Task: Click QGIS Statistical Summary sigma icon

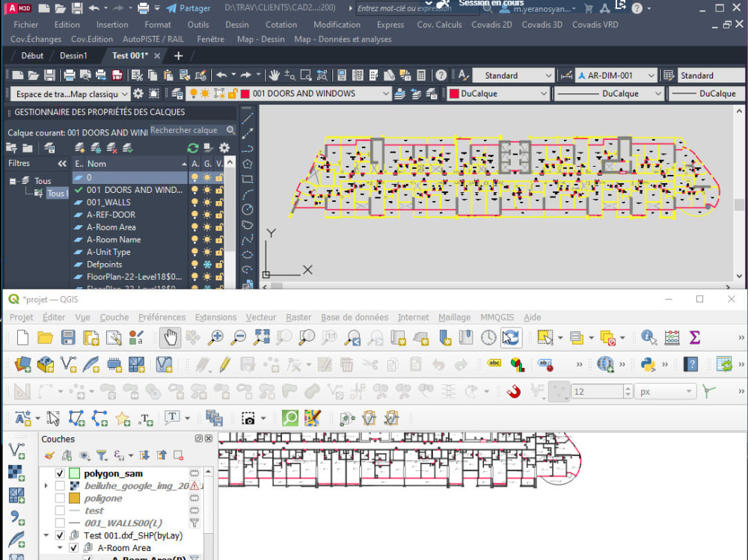Action: [695, 338]
